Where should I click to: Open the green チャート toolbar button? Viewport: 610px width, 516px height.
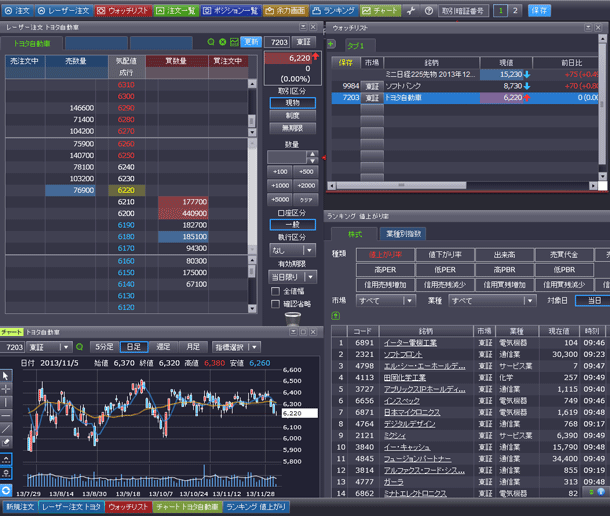[x=380, y=11]
